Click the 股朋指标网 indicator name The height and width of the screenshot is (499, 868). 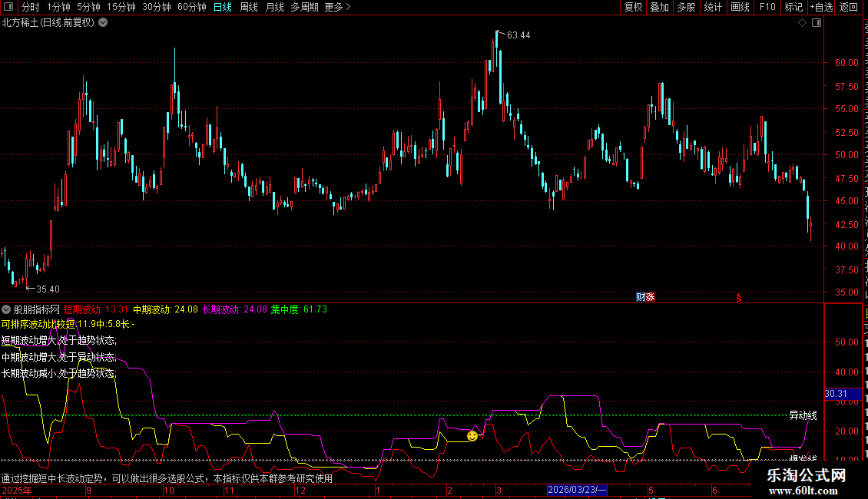click(37, 309)
